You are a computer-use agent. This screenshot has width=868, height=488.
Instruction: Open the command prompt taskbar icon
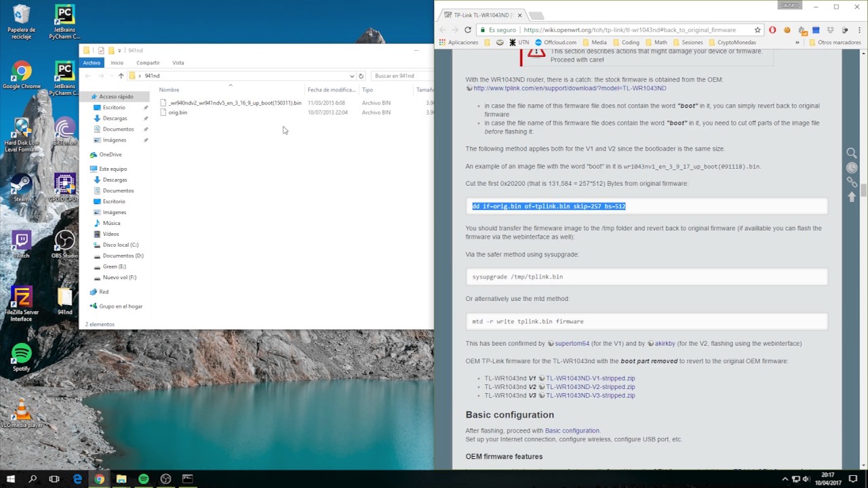click(188, 479)
